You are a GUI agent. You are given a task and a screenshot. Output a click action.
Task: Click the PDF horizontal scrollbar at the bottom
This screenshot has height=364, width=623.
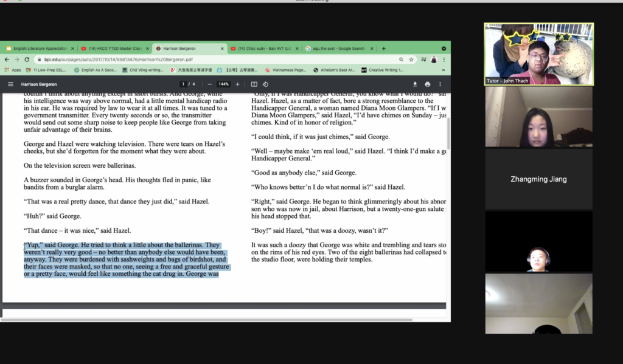coord(207,320)
